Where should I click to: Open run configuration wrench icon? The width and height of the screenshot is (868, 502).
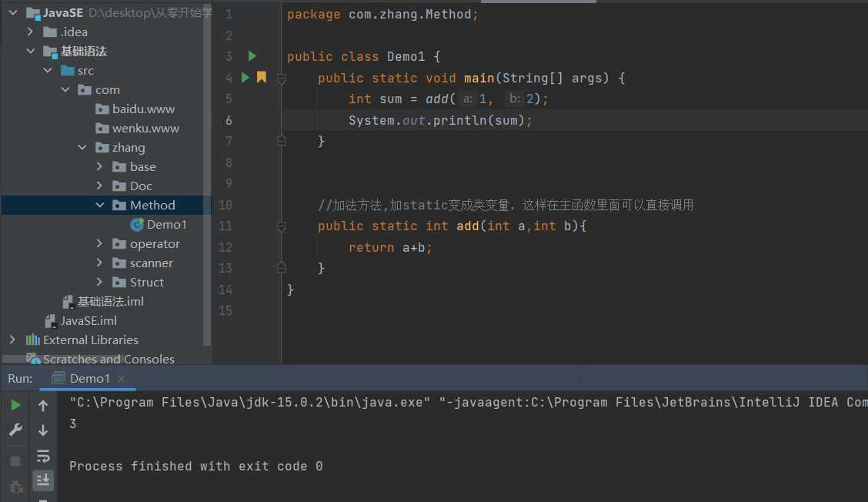[15, 430]
